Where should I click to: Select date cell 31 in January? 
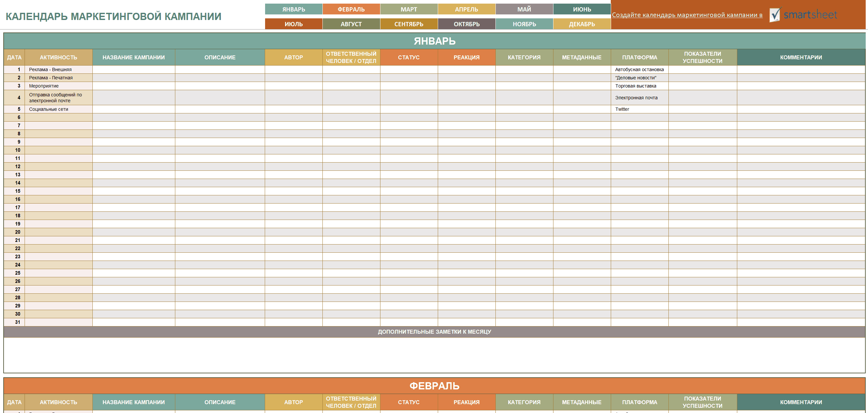click(x=14, y=322)
